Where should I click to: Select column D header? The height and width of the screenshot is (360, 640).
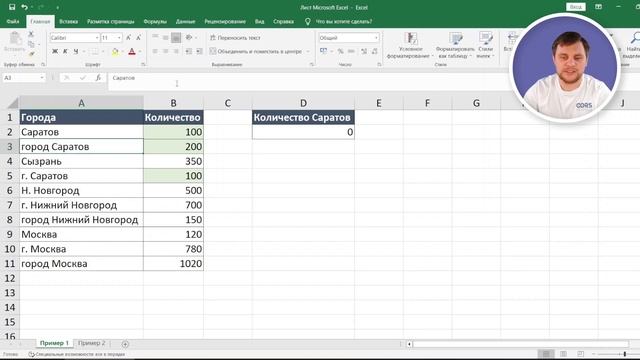[x=303, y=103]
